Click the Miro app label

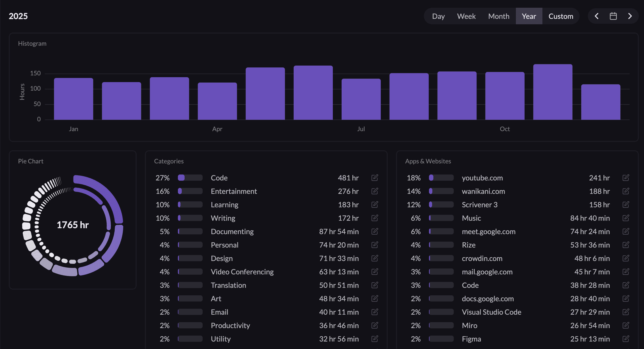coord(469,326)
